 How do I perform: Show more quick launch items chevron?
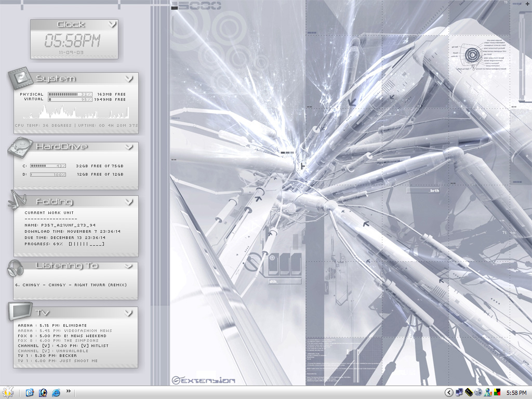click(69, 391)
